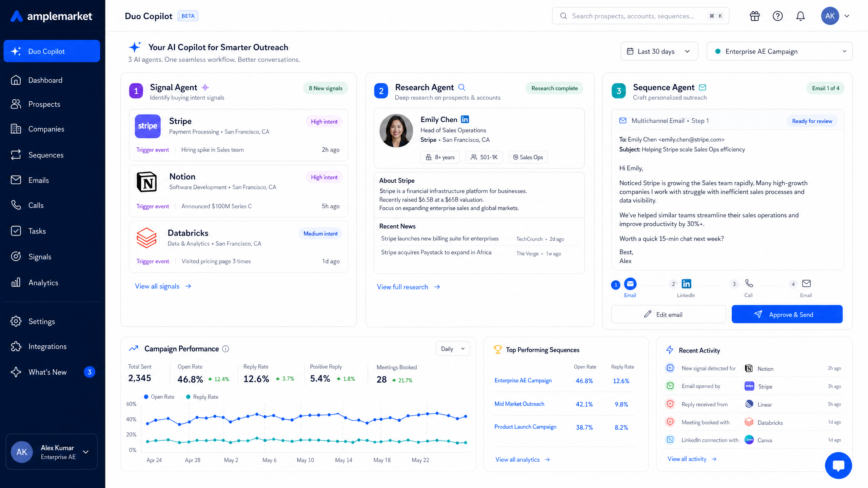Open Sequences in sidebar

point(52,155)
